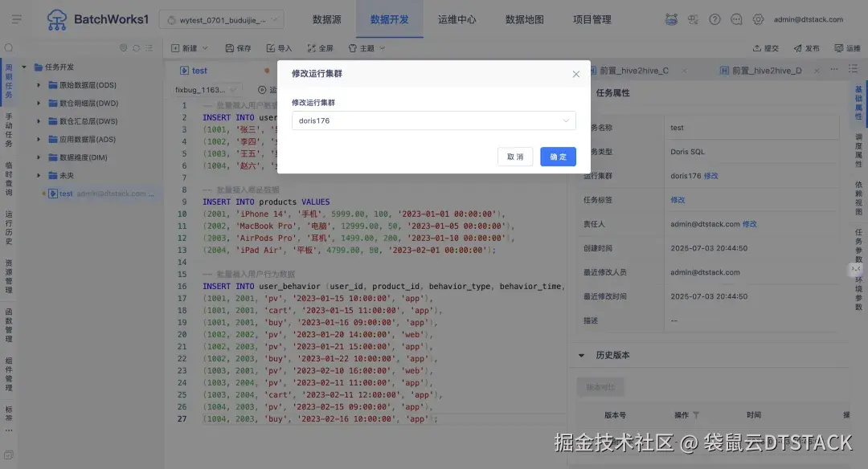The width and height of the screenshot is (868, 469).
Task: Click the 发布 (Publish) icon
Action: pyautogui.click(x=806, y=47)
